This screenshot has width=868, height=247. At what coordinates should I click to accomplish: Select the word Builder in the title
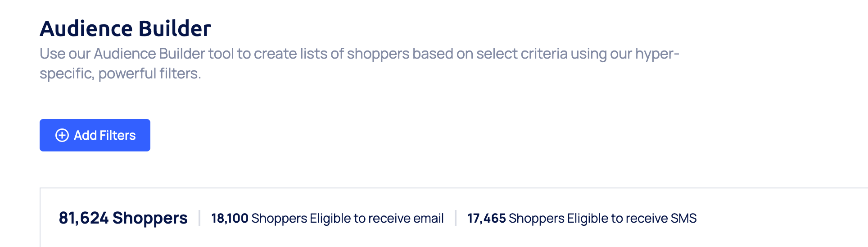tap(175, 28)
